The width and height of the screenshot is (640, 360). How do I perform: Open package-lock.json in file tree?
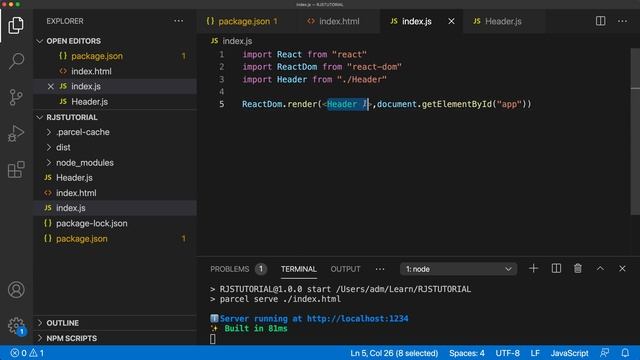click(115, 224)
